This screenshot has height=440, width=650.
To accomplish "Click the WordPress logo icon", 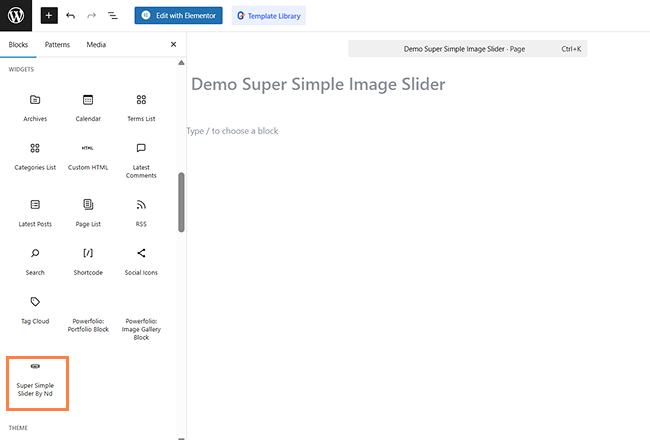I will click(16, 16).
